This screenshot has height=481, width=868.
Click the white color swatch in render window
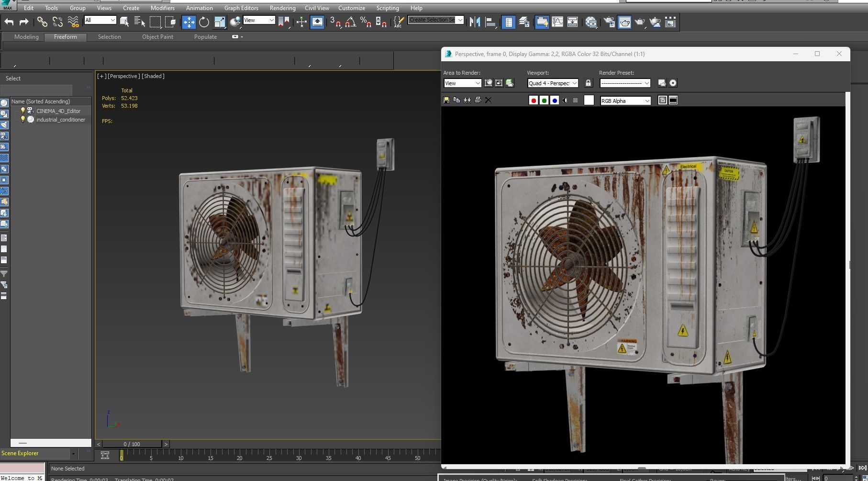pyautogui.click(x=589, y=100)
